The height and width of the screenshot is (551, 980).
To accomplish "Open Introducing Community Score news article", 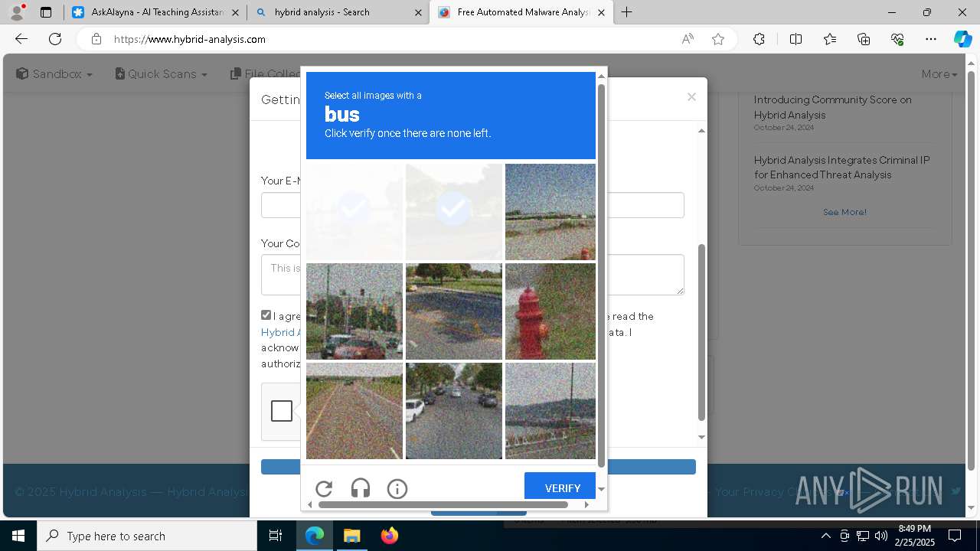I will coord(832,107).
